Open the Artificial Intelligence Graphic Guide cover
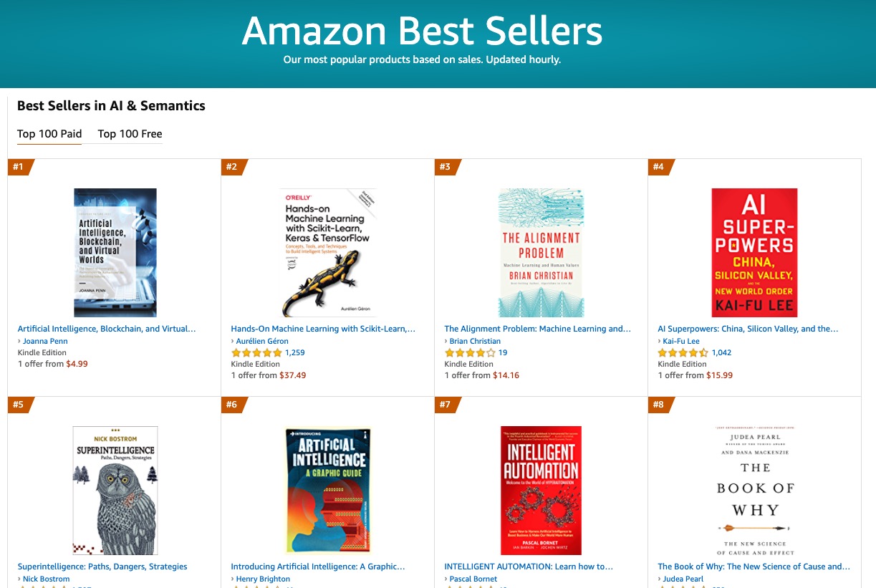This screenshot has width=876, height=588. 327,490
